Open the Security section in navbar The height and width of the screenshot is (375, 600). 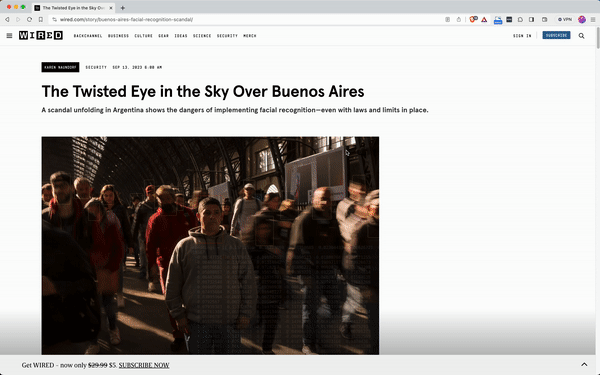click(227, 36)
